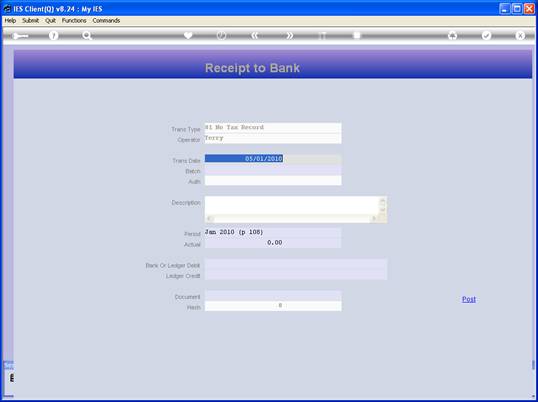Screen dimensions: 538x402
Task: Open the Commands menu
Action: click(106, 21)
